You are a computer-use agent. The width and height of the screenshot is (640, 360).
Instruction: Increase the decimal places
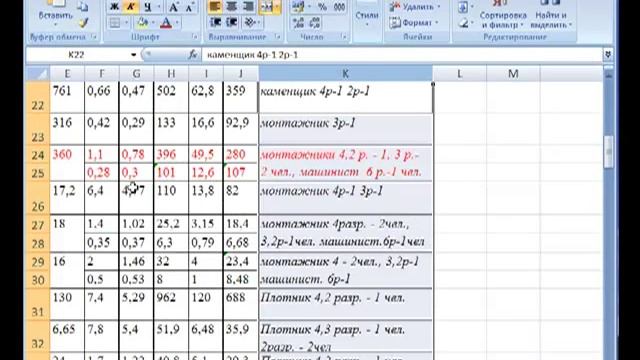pos(298,22)
